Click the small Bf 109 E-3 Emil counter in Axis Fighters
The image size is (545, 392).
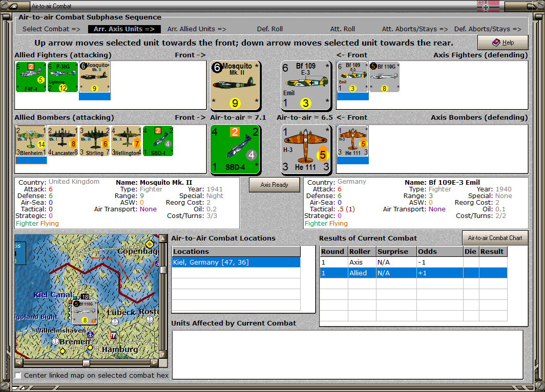[x=353, y=77]
